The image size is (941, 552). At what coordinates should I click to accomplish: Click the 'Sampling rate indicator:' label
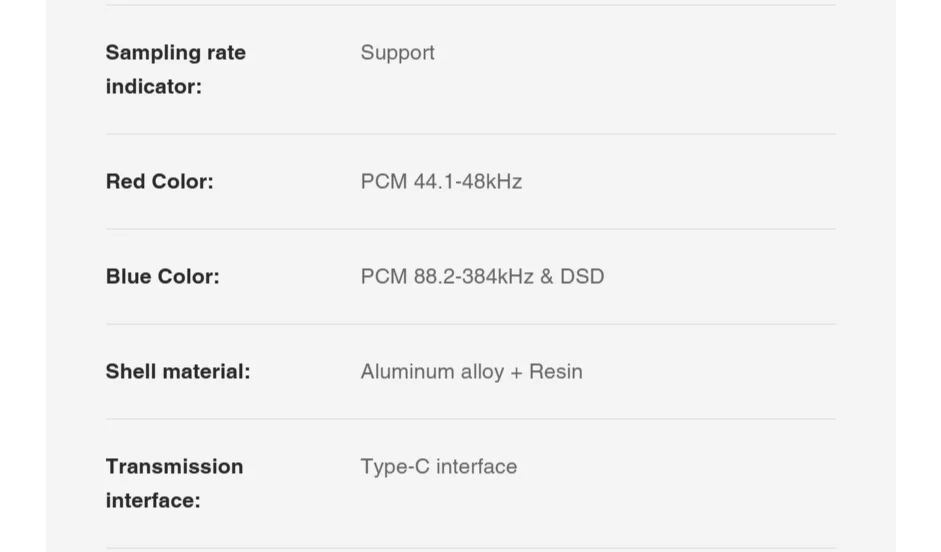(x=176, y=69)
